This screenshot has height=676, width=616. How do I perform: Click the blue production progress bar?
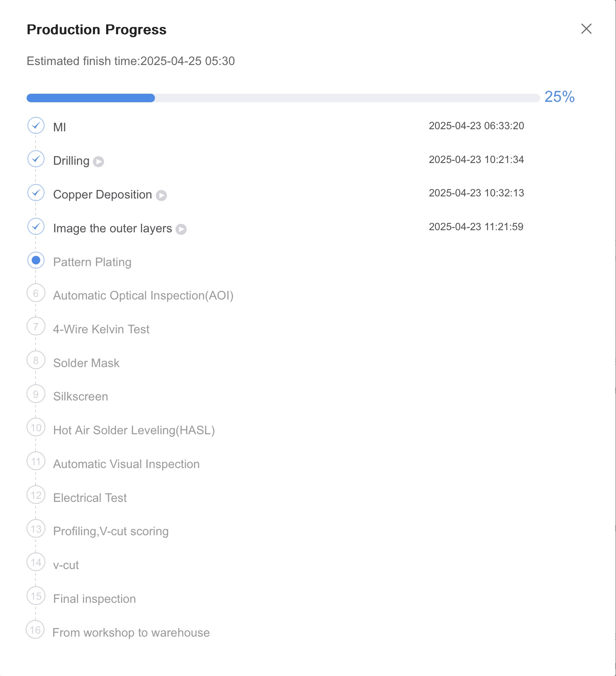(91, 98)
